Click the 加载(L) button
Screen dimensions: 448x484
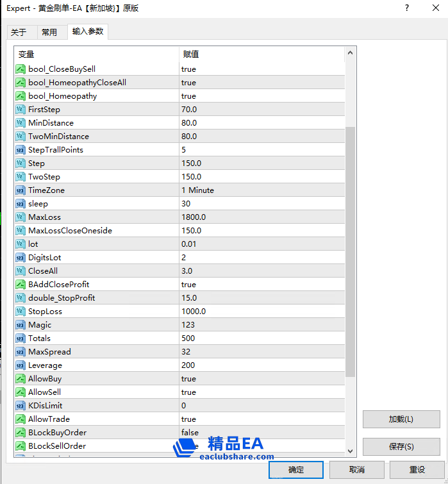pos(401,419)
